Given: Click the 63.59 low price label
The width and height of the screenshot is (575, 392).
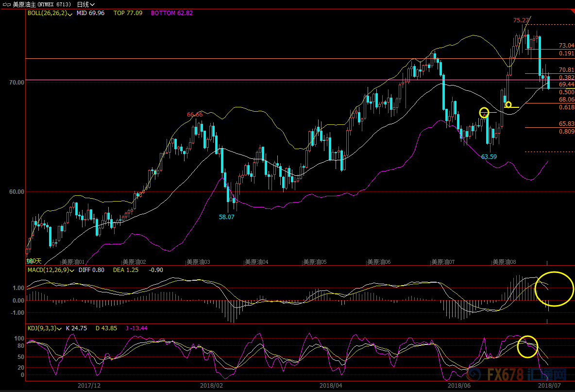Looking at the screenshot, I should (489, 156).
